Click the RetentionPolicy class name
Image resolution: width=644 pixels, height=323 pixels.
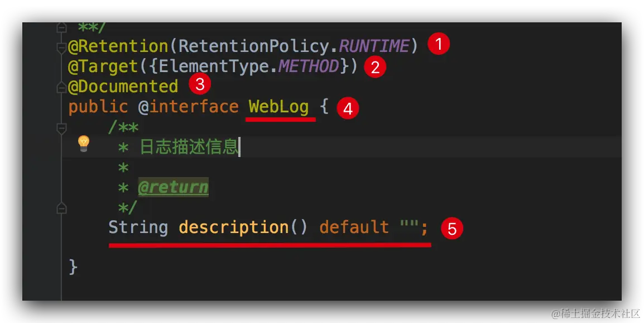[254, 46]
